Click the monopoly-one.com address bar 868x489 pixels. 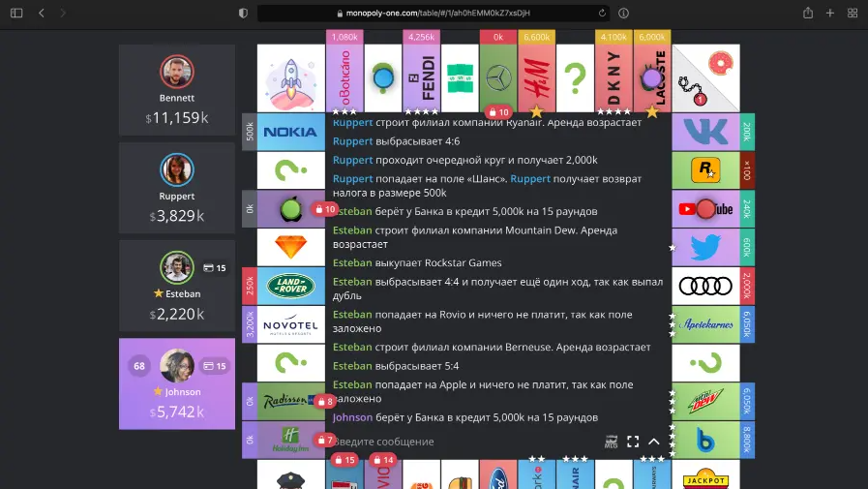coord(434,13)
